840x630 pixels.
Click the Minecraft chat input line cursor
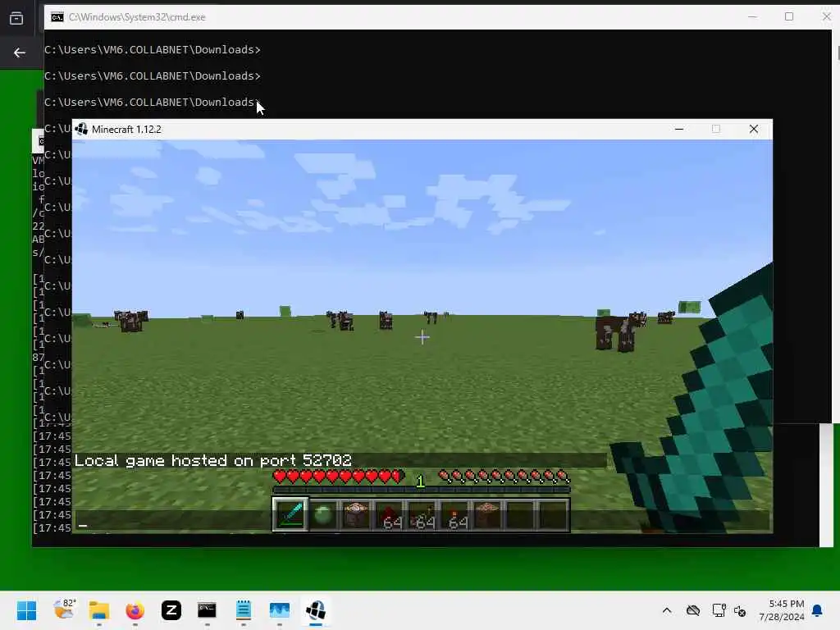83,526
